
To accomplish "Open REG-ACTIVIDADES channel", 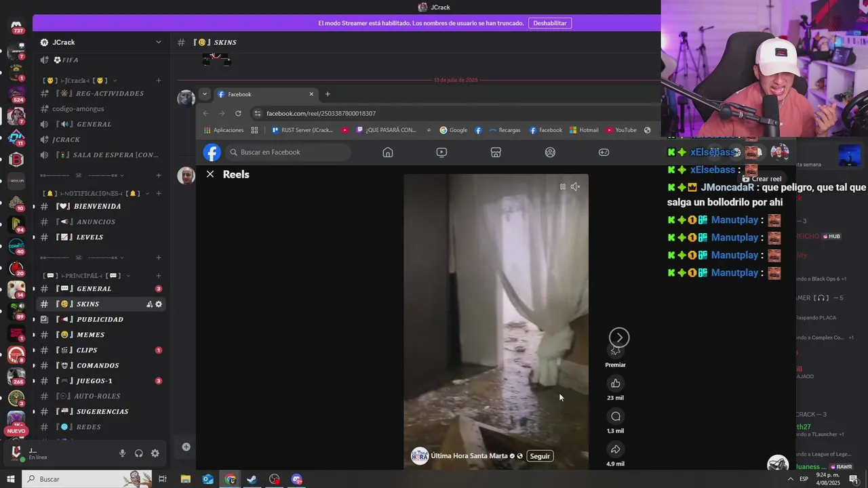I will tap(102, 94).
